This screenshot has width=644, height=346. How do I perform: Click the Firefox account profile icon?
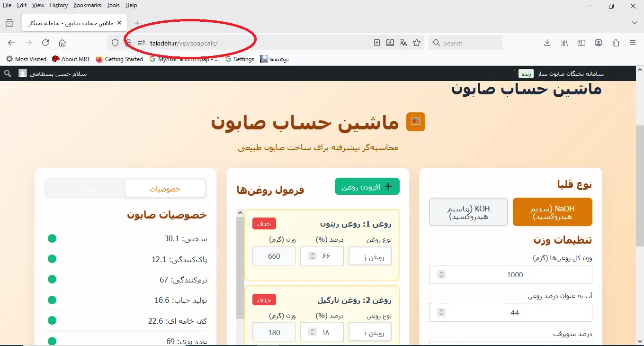(x=599, y=43)
